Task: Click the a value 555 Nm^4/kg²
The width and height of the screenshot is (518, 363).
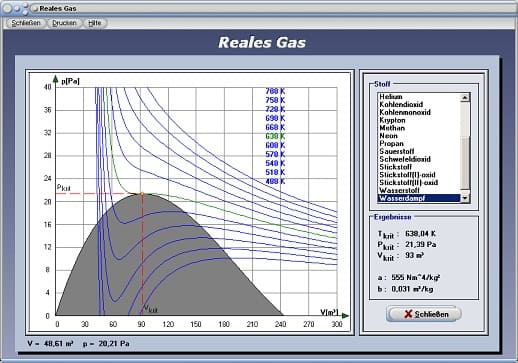Action: (x=416, y=277)
